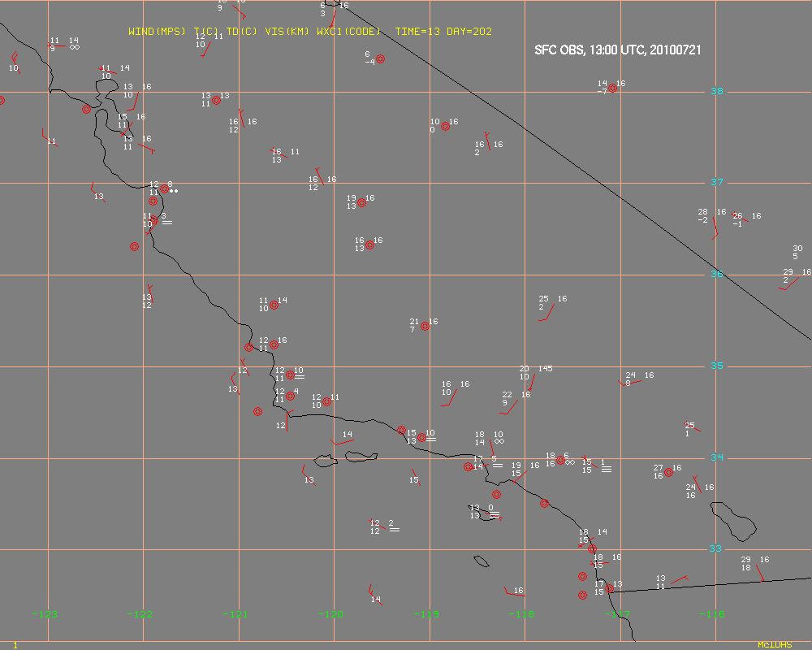Image resolution: width=812 pixels, height=650 pixels.
Task: Click the green longitude label -117
Action: click(x=617, y=615)
